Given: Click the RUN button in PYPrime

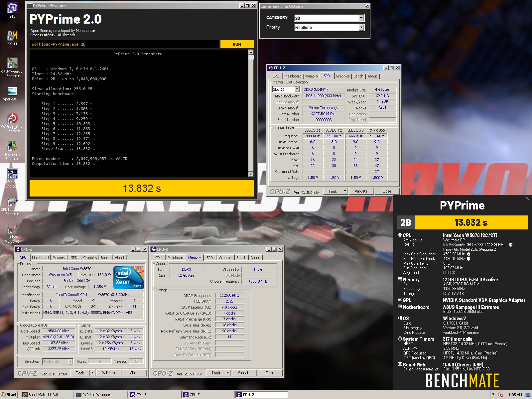Looking at the screenshot, I should [x=237, y=44].
